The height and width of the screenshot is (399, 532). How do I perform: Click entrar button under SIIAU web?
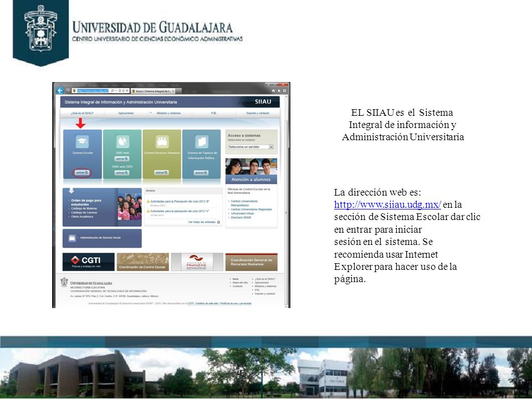[122, 159]
